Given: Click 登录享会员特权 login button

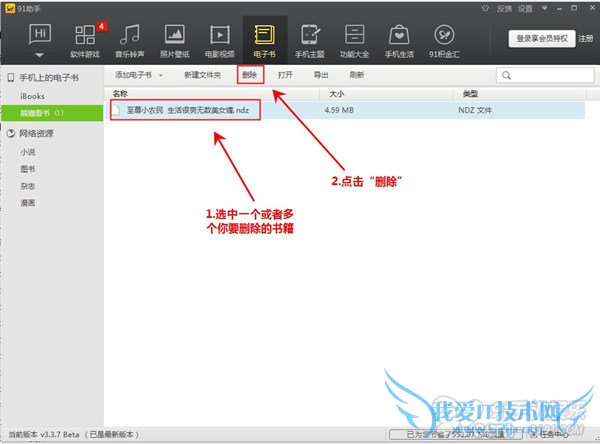Looking at the screenshot, I should click(x=542, y=39).
